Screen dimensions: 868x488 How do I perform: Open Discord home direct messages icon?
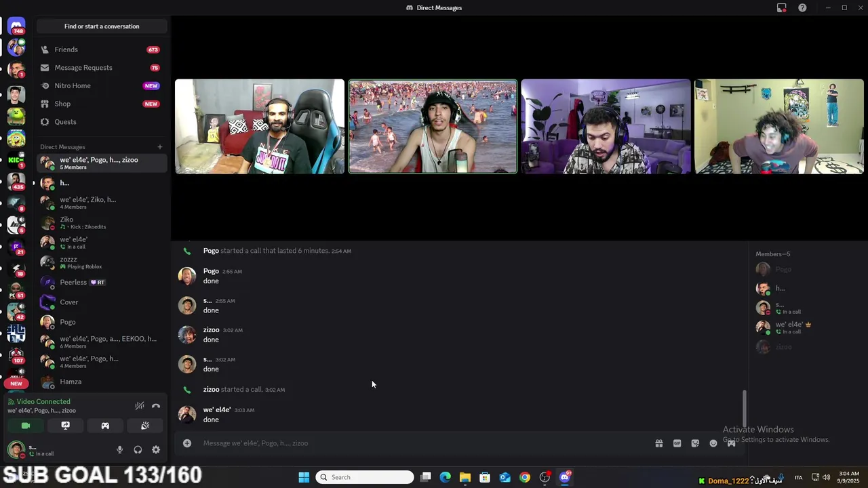[16, 26]
